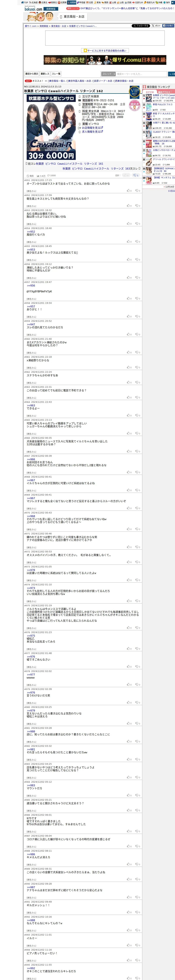The width and height of the screenshot is (175, 980).
Task: Select the 総合アクセス ranking tab
Action: (x=165, y=92)
